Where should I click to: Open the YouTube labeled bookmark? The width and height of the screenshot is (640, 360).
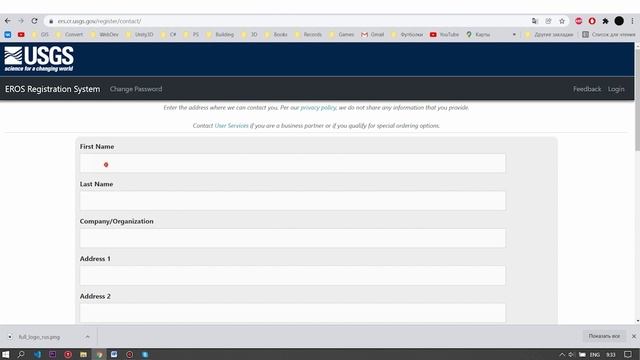pyautogui.click(x=444, y=35)
